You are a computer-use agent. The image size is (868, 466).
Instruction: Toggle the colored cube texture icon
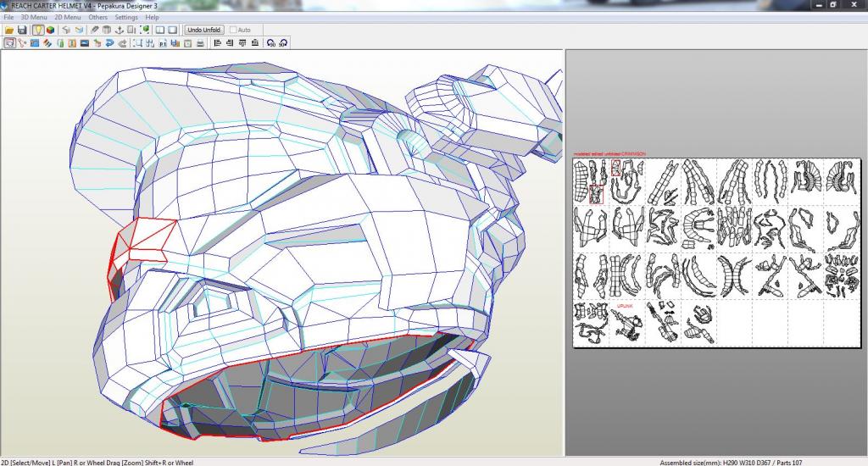50,30
